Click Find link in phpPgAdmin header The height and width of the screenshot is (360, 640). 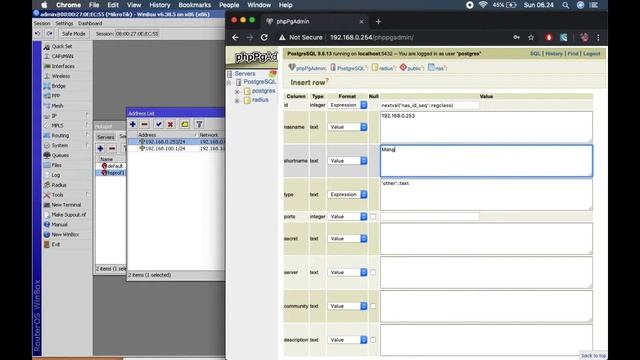click(573, 53)
